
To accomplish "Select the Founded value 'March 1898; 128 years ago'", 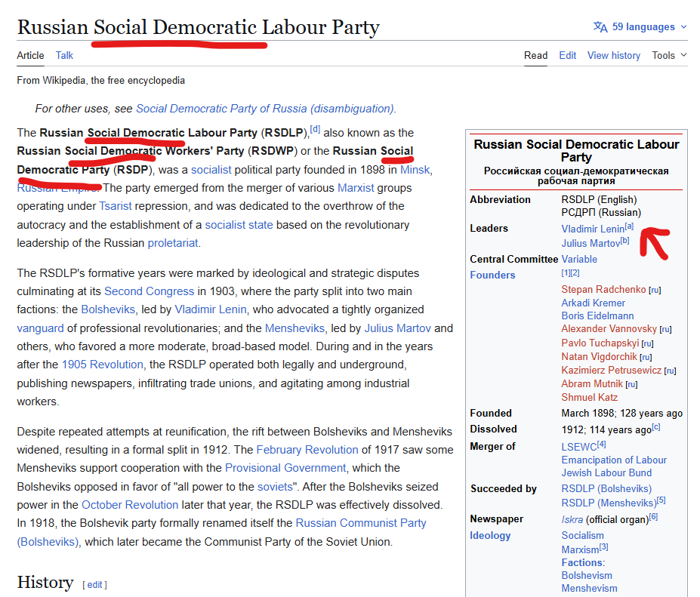I will 622,413.
